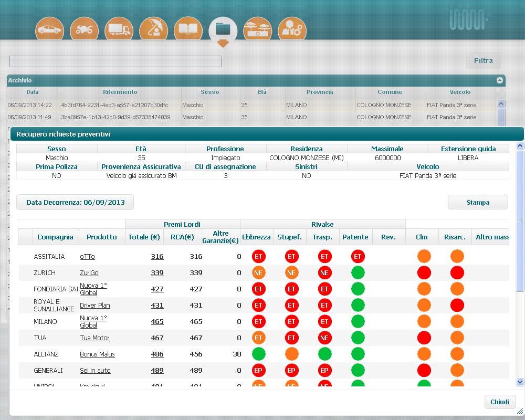Select the folder archive icon
Image resolution: width=525 pixels, height=420 pixels.
(223, 30)
